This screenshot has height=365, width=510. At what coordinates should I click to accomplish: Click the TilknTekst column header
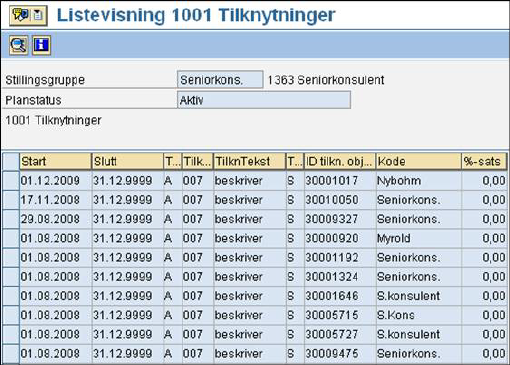click(x=250, y=161)
